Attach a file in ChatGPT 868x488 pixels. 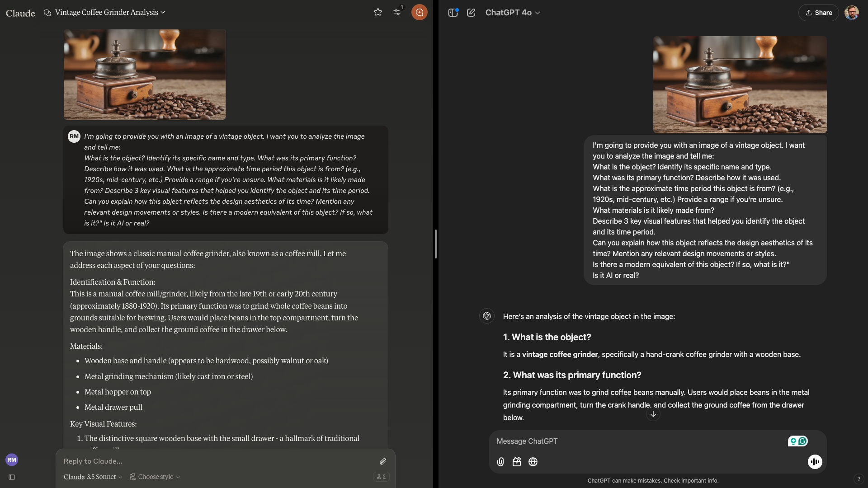point(500,462)
